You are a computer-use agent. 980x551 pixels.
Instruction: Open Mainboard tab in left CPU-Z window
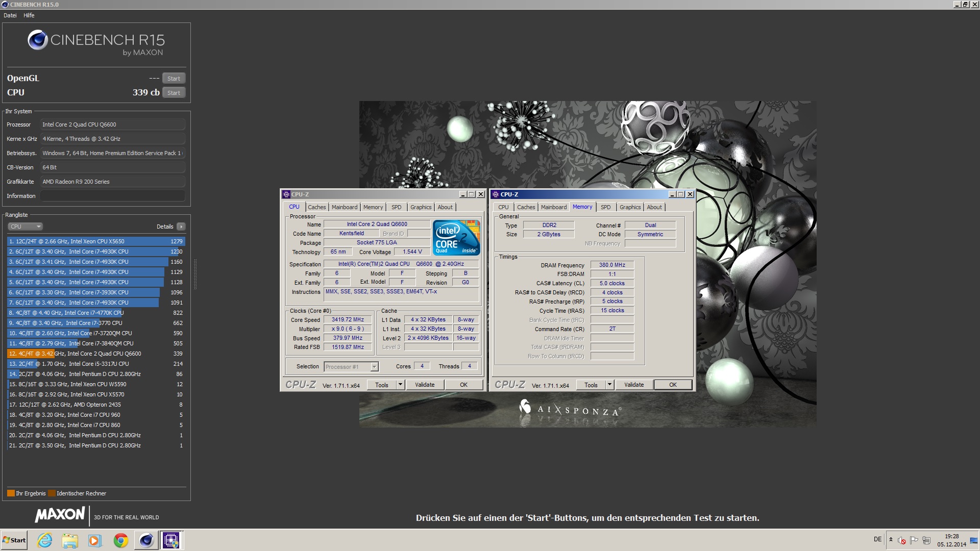coord(345,207)
